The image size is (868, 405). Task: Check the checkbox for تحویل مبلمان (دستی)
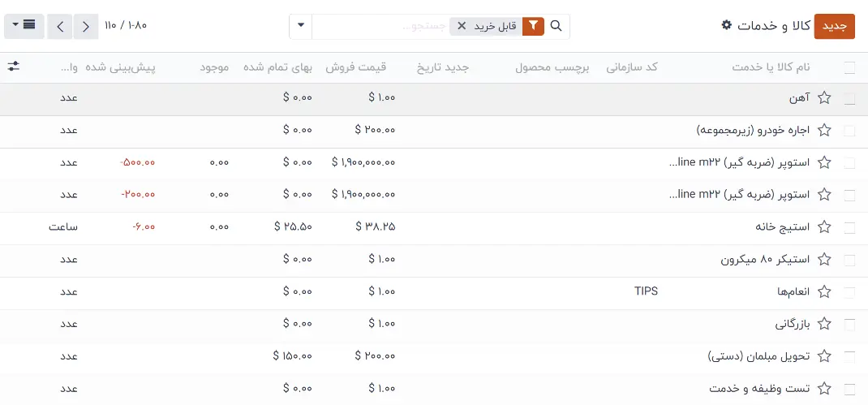pyautogui.click(x=849, y=357)
